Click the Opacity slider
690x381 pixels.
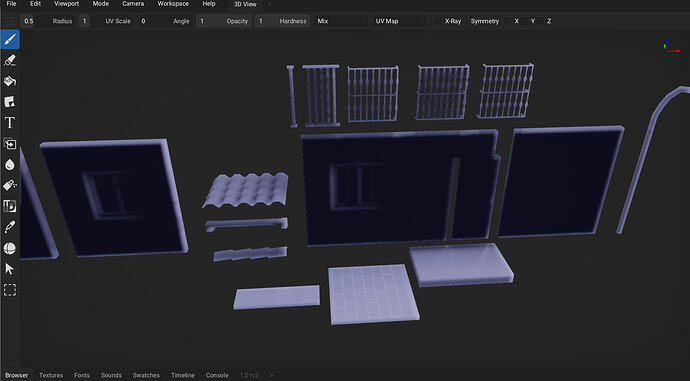coord(224,21)
